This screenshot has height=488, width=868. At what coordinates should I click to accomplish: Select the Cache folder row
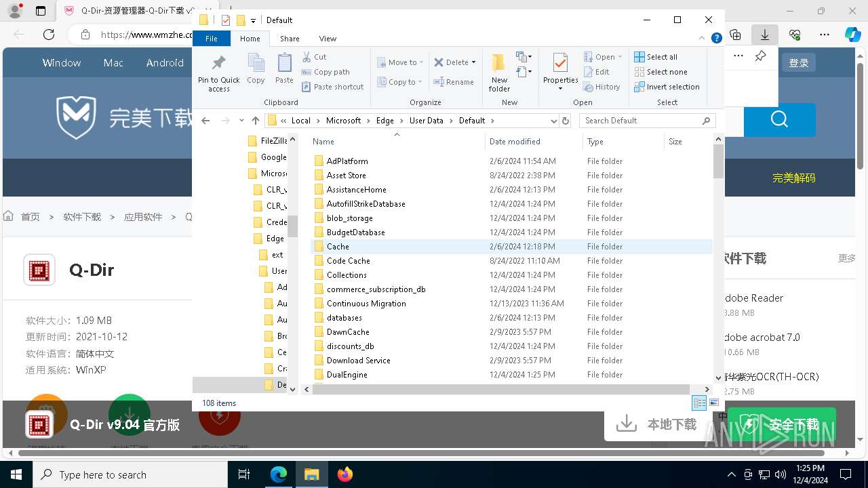click(x=511, y=247)
